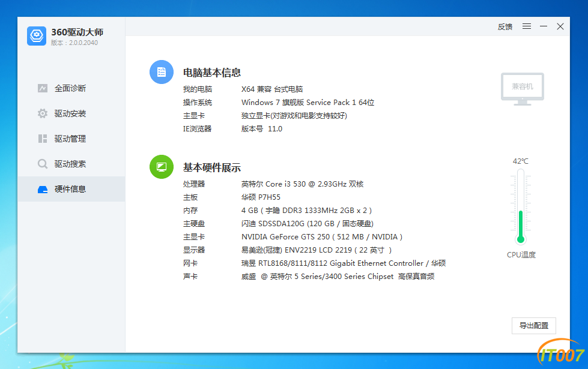Viewport: 588px width, 369px height.
Task: Click the 电脑基本信息 heading
Action: [212, 73]
